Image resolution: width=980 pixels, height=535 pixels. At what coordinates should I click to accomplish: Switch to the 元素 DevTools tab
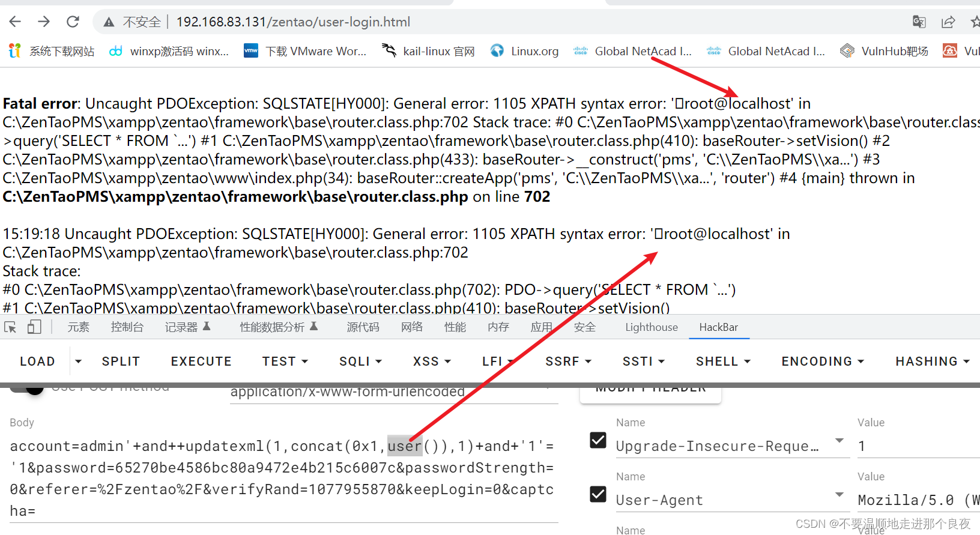click(x=79, y=327)
